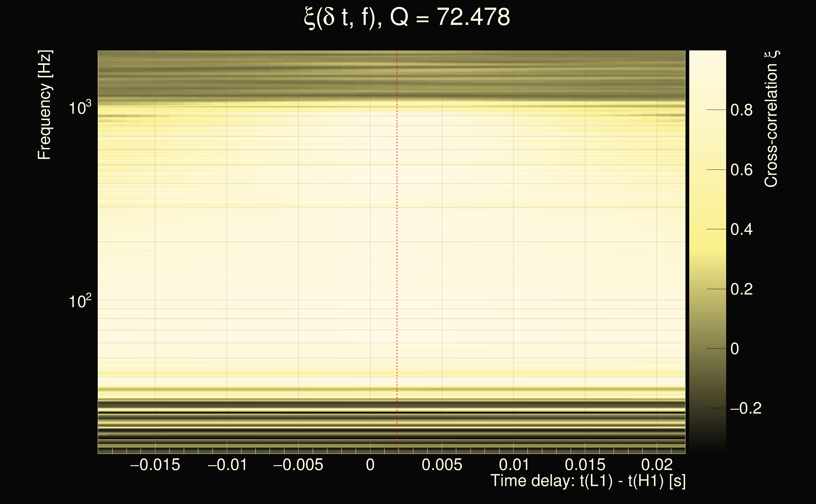Click the 0.4 colorbar tick label
816x504 pixels.
(741, 230)
